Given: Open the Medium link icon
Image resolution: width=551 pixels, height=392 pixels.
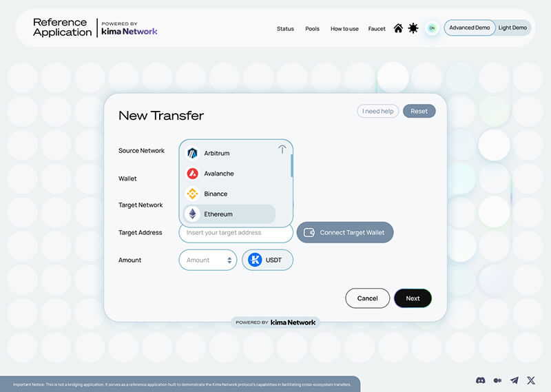Looking at the screenshot, I should click(497, 380).
